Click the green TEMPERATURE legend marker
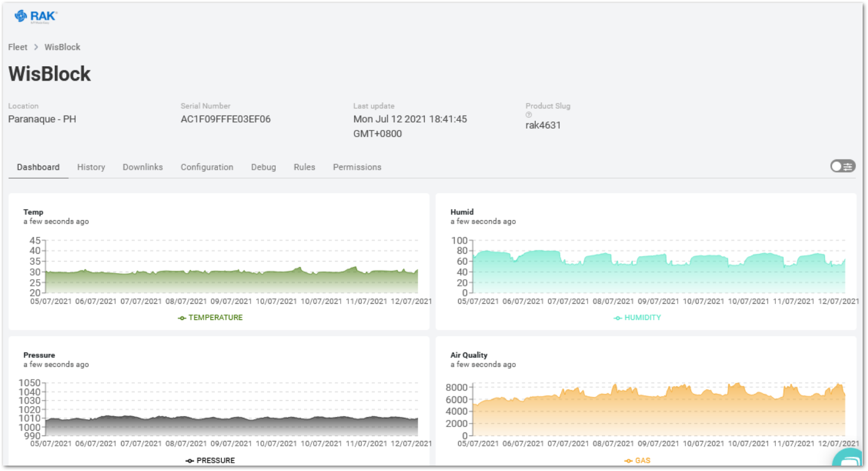 [x=181, y=318]
